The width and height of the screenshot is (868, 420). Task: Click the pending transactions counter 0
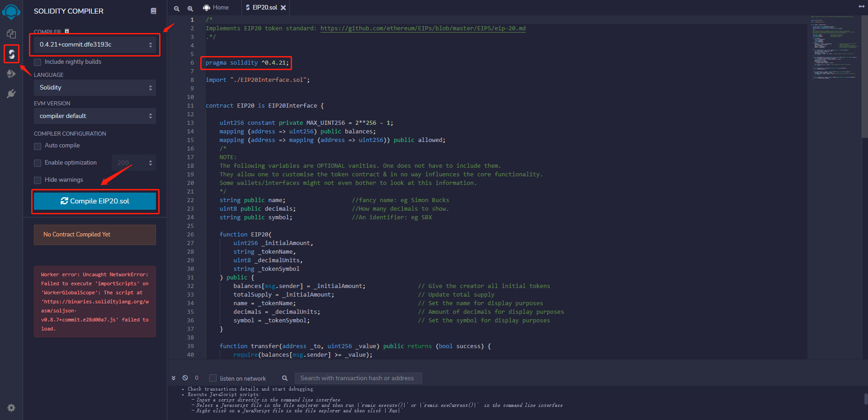click(x=197, y=378)
